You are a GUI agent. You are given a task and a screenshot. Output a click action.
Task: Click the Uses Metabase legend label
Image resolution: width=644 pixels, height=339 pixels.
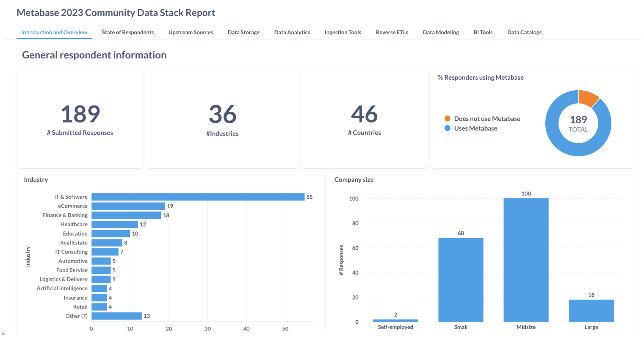tap(475, 128)
